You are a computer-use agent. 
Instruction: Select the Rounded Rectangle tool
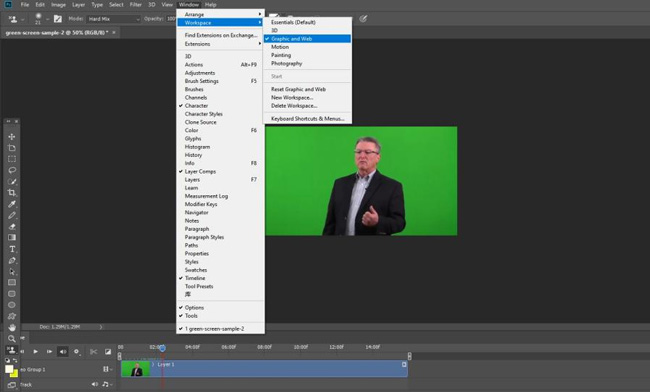12,294
